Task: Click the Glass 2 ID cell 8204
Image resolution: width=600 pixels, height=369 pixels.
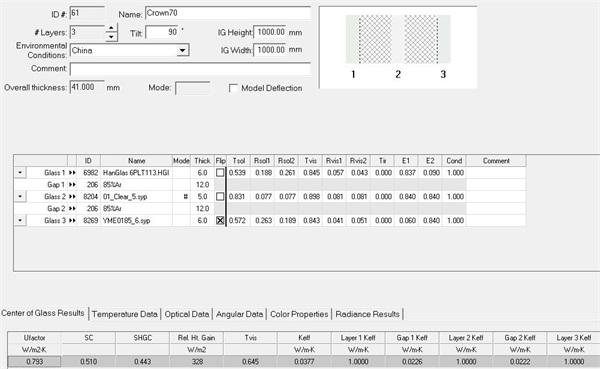Action: [88, 197]
